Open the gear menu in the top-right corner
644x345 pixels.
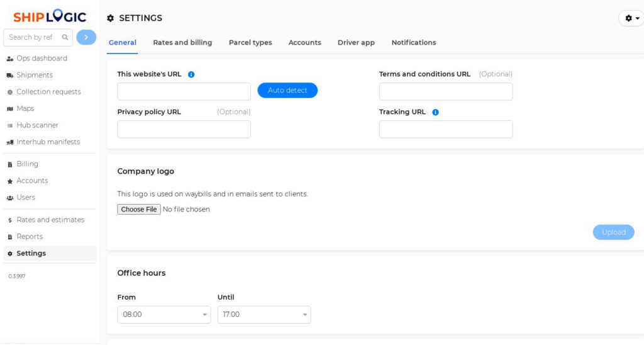631,18
